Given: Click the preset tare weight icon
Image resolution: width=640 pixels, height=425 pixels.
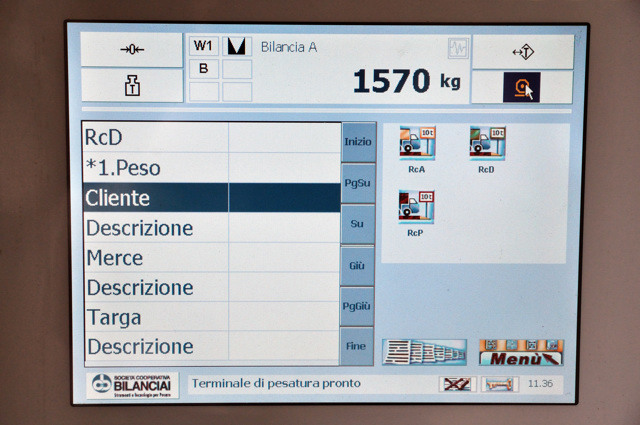Looking at the screenshot, I should [131, 86].
